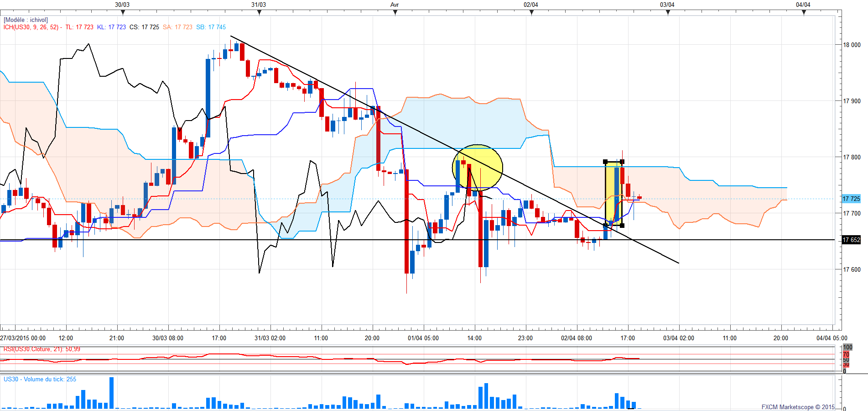Select the 17 652 horizontal line label
The image size is (868, 411).
pyautogui.click(x=851, y=240)
